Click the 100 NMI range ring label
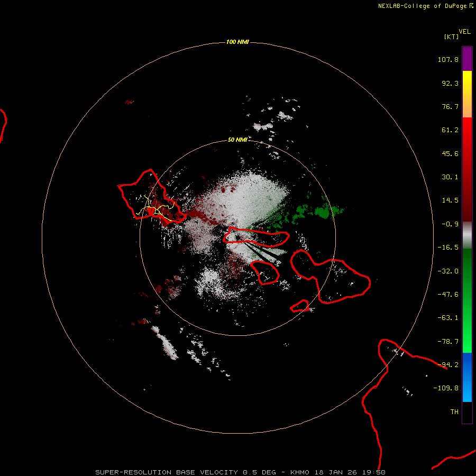This screenshot has height=476, width=476. pyautogui.click(x=237, y=42)
